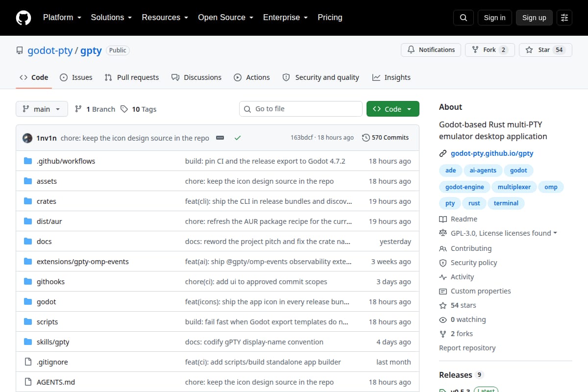Image resolution: width=588 pixels, height=392 pixels.
Task: Star the gpty repository
Action: click(545, 49)
